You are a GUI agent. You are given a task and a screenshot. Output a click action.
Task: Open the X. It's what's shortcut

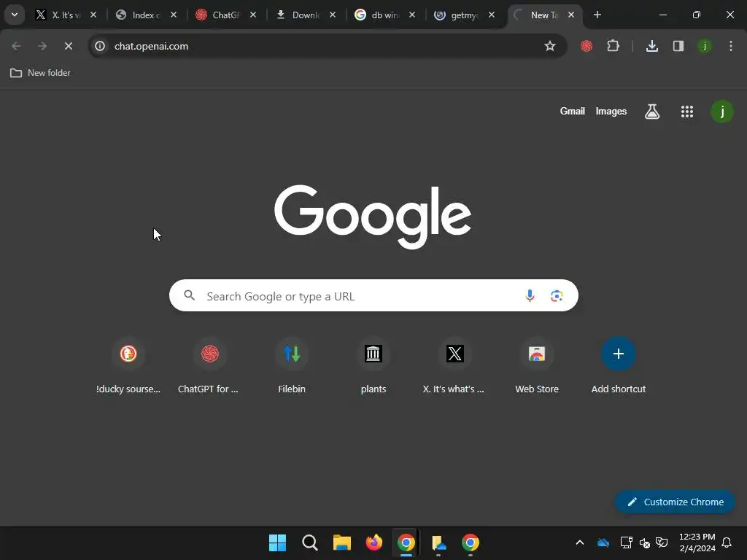pos(455,365)
